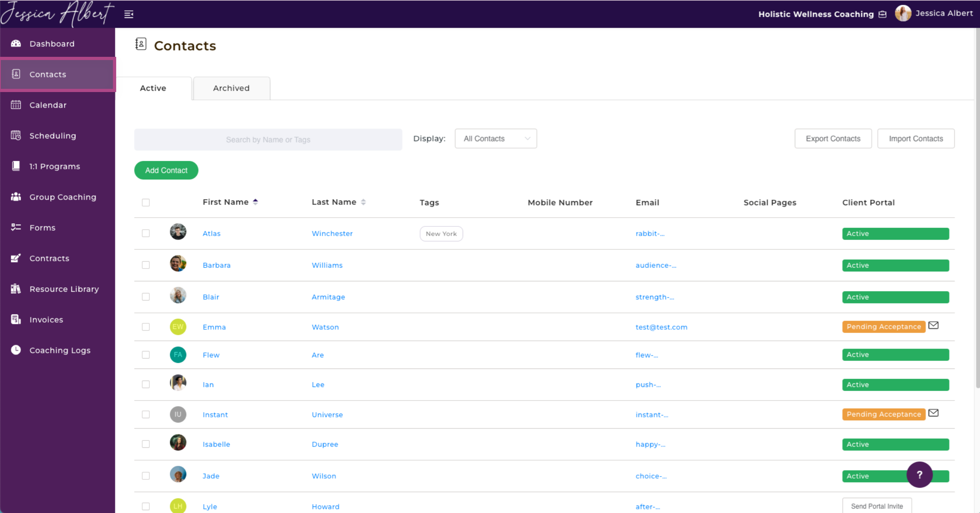Open the All Contacts display dropdown

click(496, 138)
